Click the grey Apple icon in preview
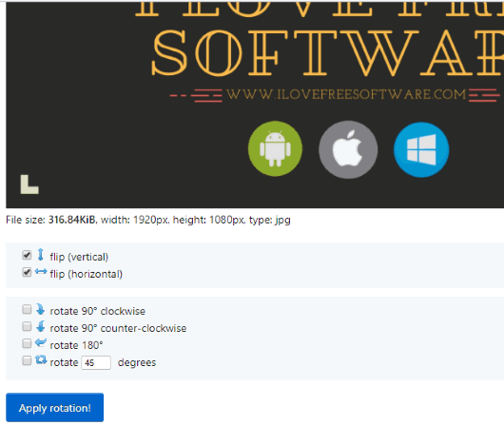Image resolution: width=504 pixels, height=425 pixels. pos(348,149)
